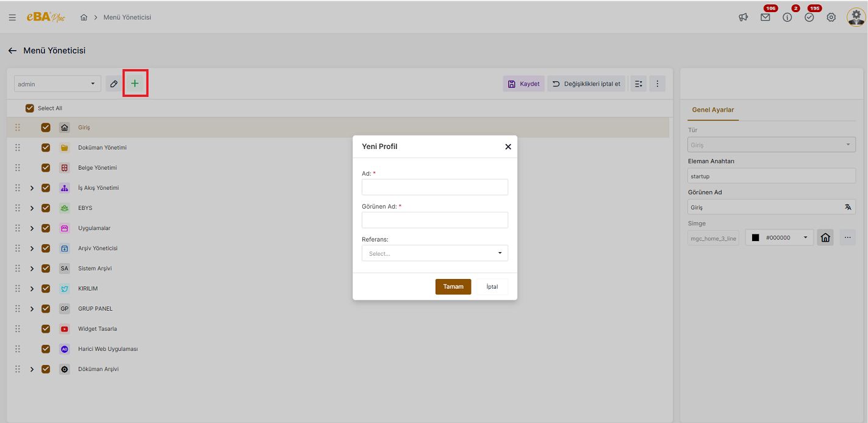868x423 pixels.
Task: Toggle the İş Akış Yönetimi checkbox
Action: pyautogui.click(x=46, y=188)
